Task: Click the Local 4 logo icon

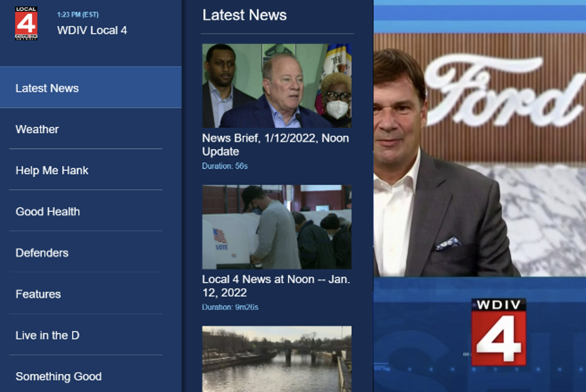Action: point(26,23)
